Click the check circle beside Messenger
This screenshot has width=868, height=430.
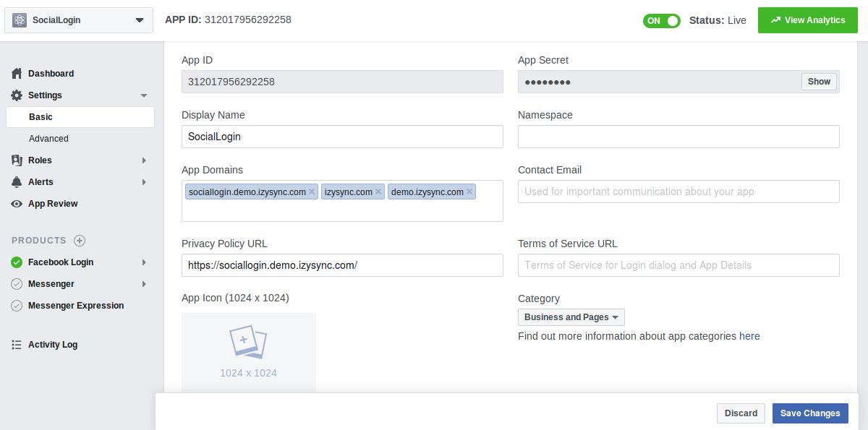17,284
